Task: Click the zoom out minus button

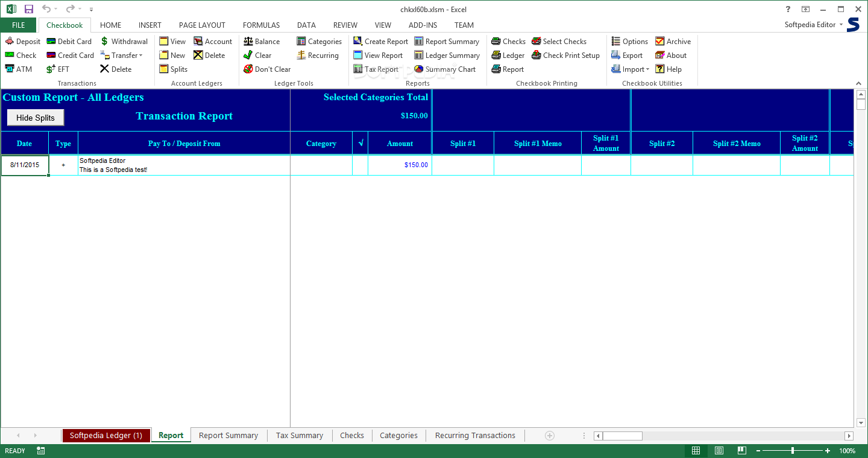Action: click(758, 451)
